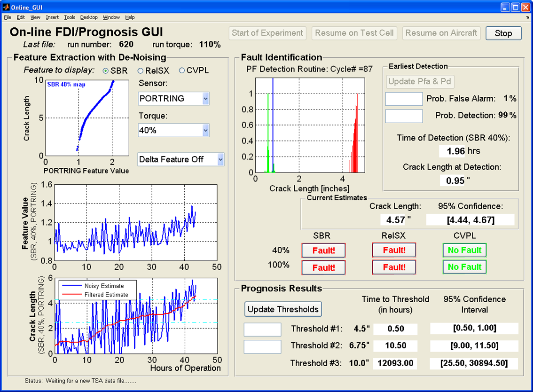Image resolution: width=533 pixels, height=392 pixels.
Task: Open the Insert menu
Action: click(x=52, y=17)
